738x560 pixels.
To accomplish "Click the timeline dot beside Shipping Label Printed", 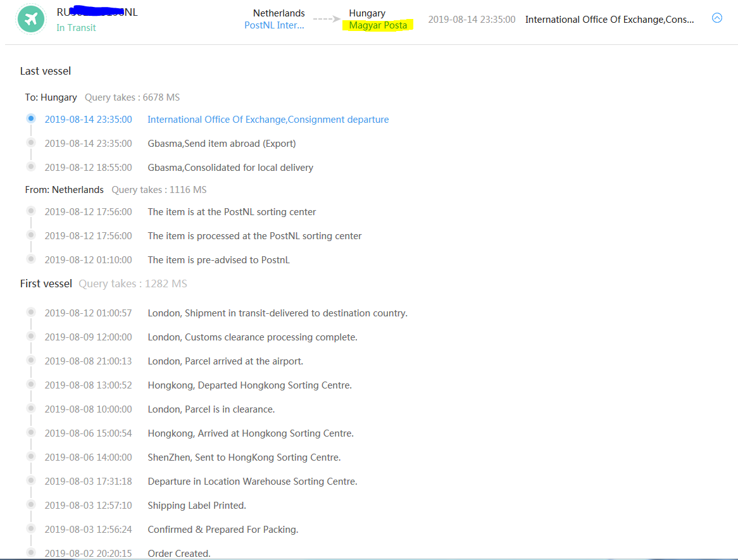I will pyautogui.click(x=31, y=504).
